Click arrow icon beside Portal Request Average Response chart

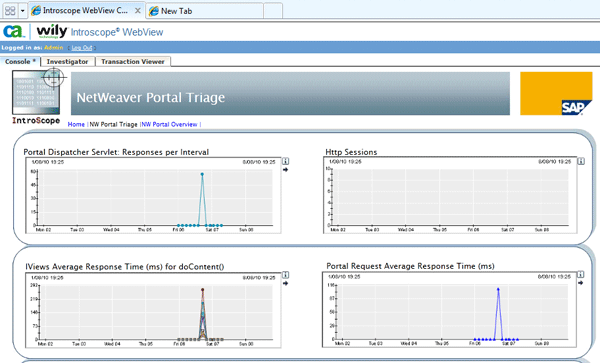tap(580, 283)
